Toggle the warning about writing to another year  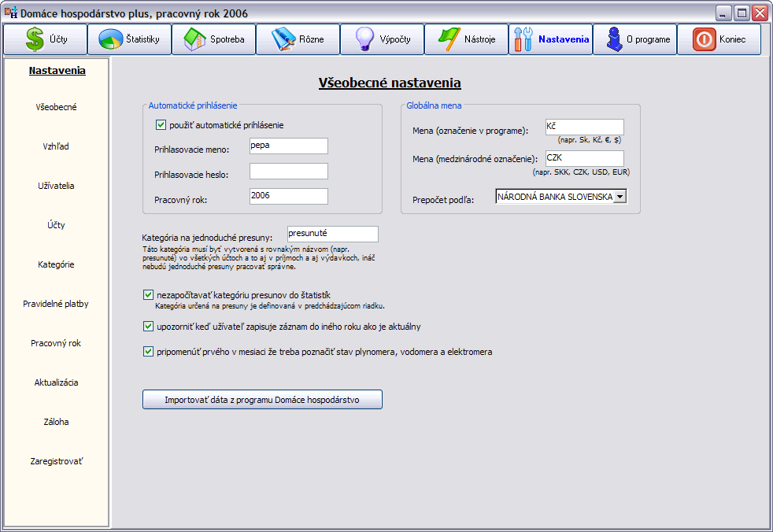(x=148, y=327)
